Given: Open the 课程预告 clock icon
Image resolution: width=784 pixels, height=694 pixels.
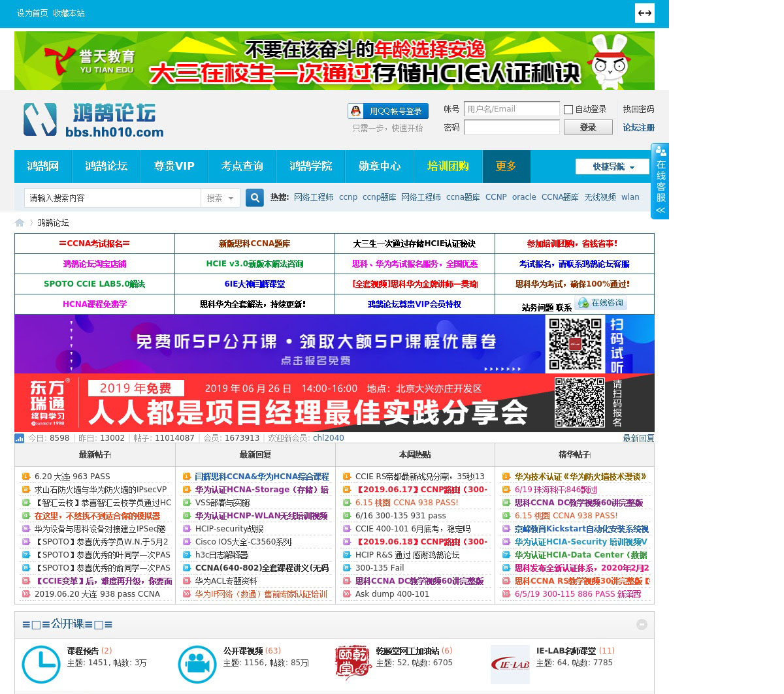Looking at the screenshot, I should pyautogui.click(x=41, y=664).
